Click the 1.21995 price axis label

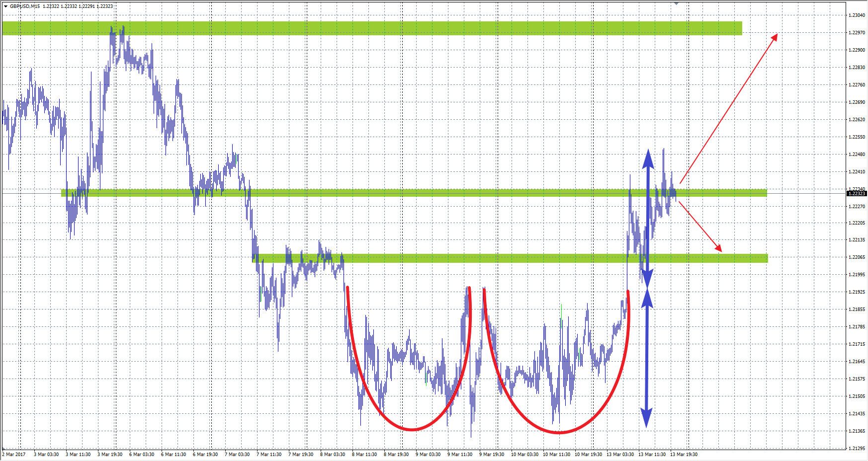coord(857,275)
